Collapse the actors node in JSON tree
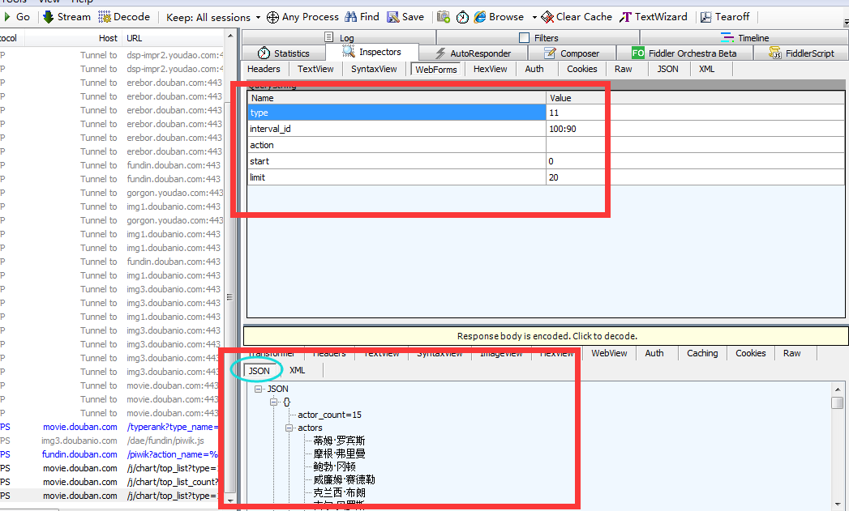 pyautogui.click(x=289, y=428)
